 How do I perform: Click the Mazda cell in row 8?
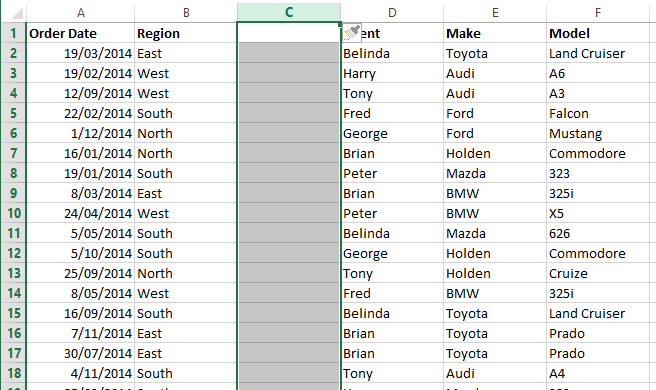pyautogui.click(x=495, y=173)
